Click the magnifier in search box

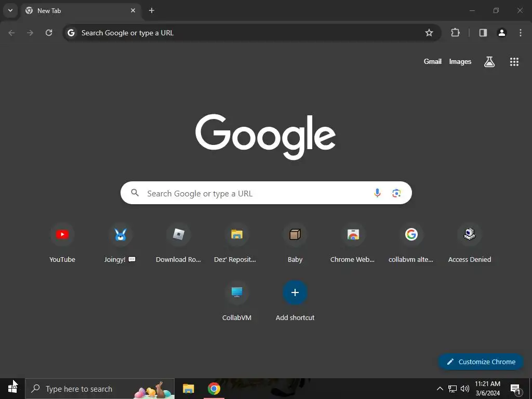[x=135, y=193]
